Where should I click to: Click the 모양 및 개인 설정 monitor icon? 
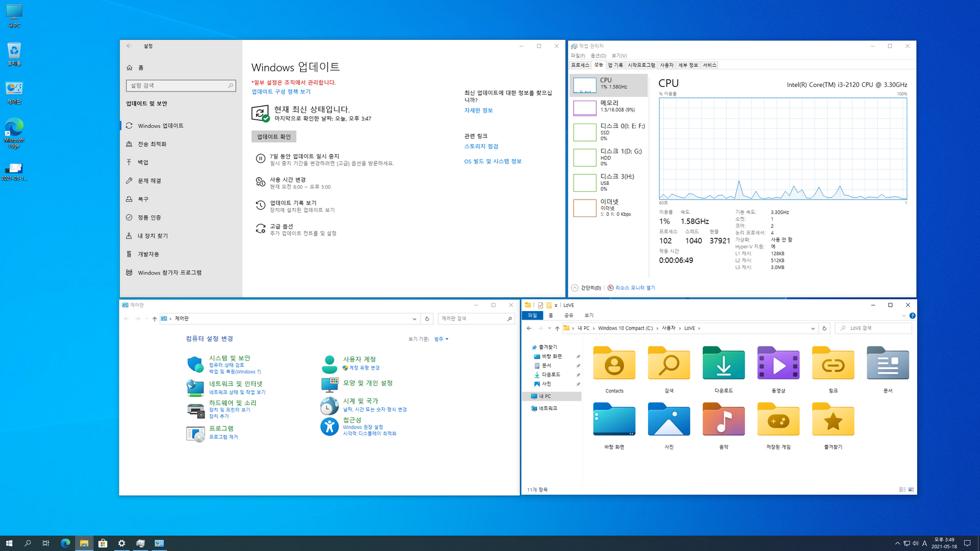click(x=329, y=385)
